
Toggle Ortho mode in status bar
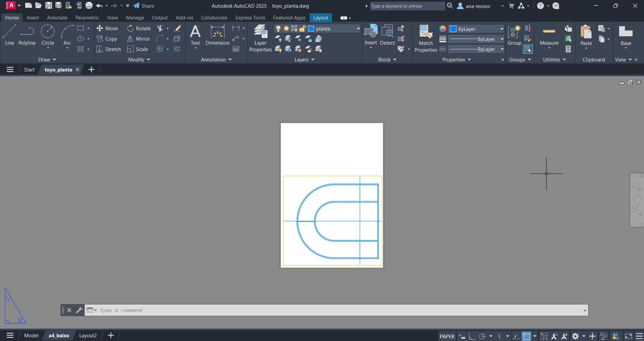tap(472, 336)
